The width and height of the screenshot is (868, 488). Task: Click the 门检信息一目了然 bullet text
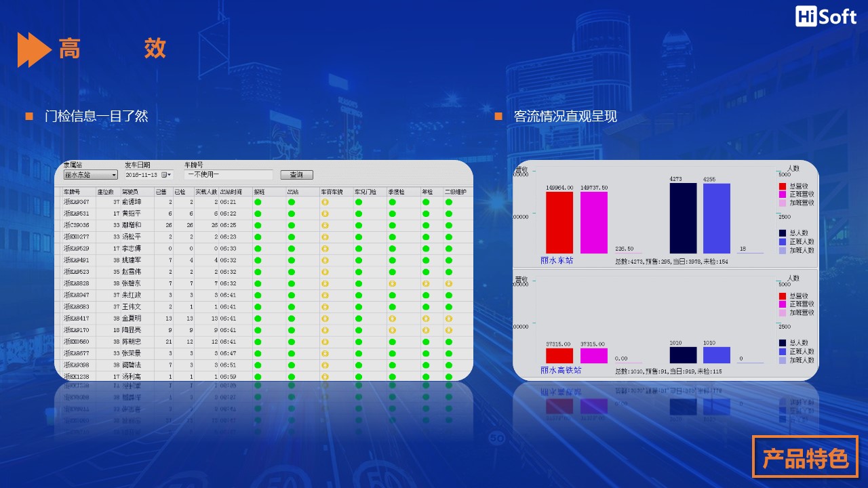(96, 117)
